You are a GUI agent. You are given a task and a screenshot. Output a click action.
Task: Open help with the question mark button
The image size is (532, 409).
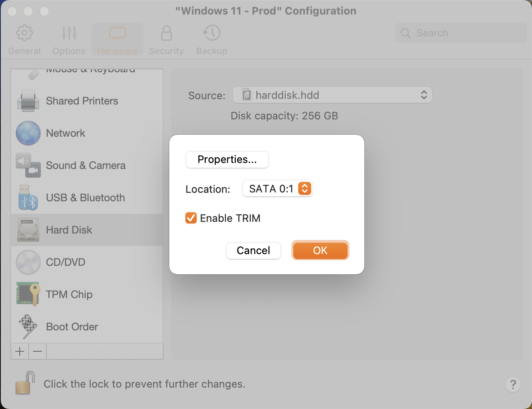513,384
